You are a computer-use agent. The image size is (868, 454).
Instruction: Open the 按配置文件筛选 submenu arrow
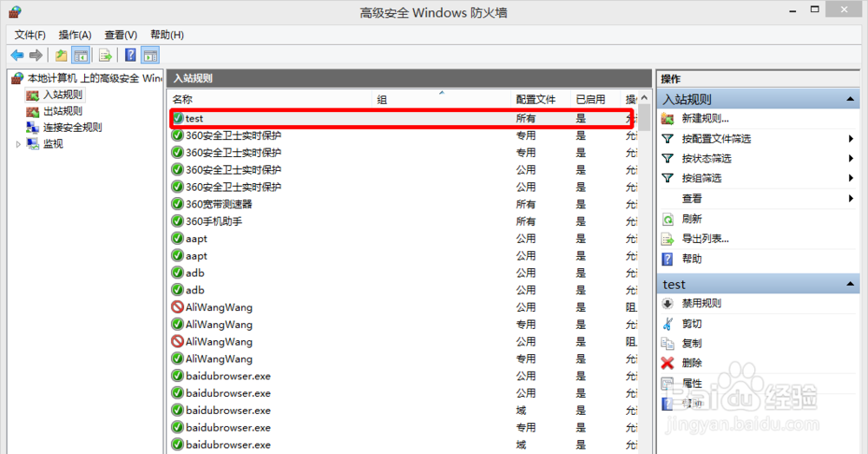(851, 138)
